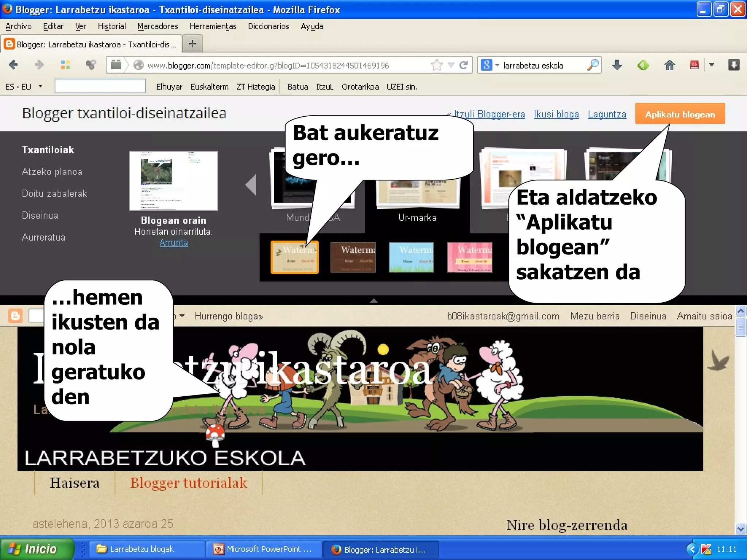Click the Blogger logo in navbar
The image size is (747, 560).
[15, 316]
